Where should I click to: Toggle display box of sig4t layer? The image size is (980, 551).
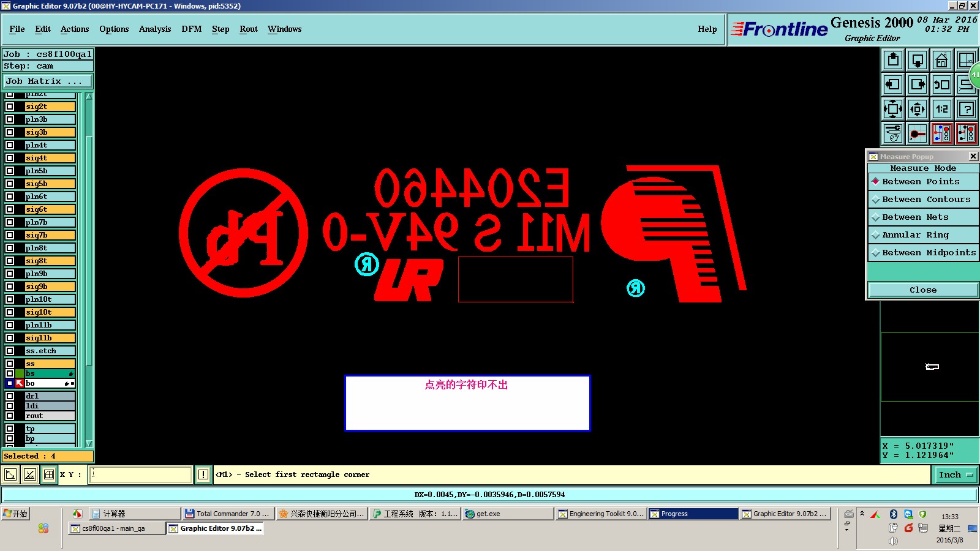(x=10, y=158)
